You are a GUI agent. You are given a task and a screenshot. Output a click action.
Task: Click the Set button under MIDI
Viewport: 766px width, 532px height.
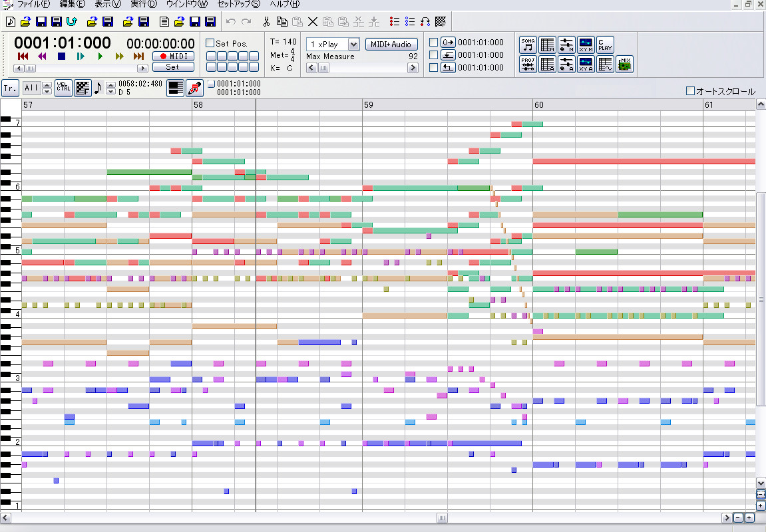click(174, 67)
